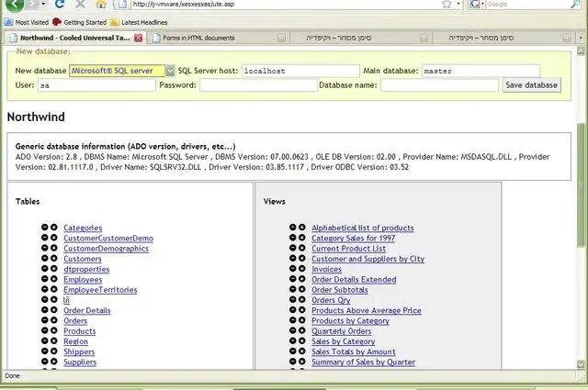Open the CustomerDemographics table link

click(x=107, y=249)
